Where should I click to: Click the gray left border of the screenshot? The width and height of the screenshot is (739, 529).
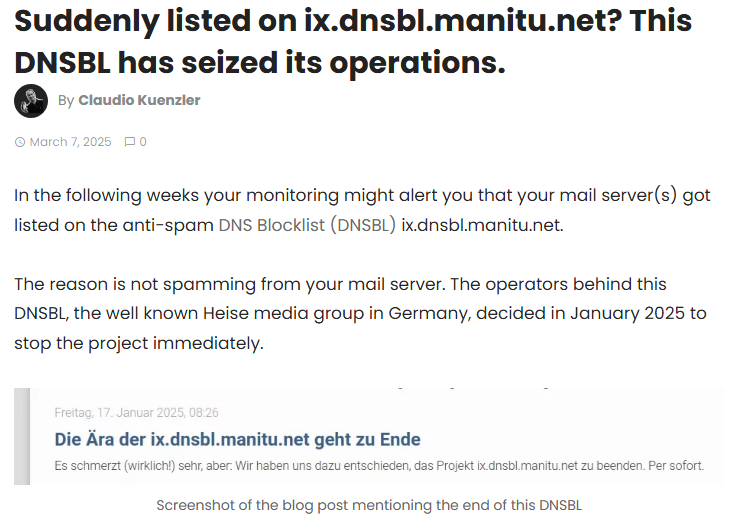click(20, 436)
